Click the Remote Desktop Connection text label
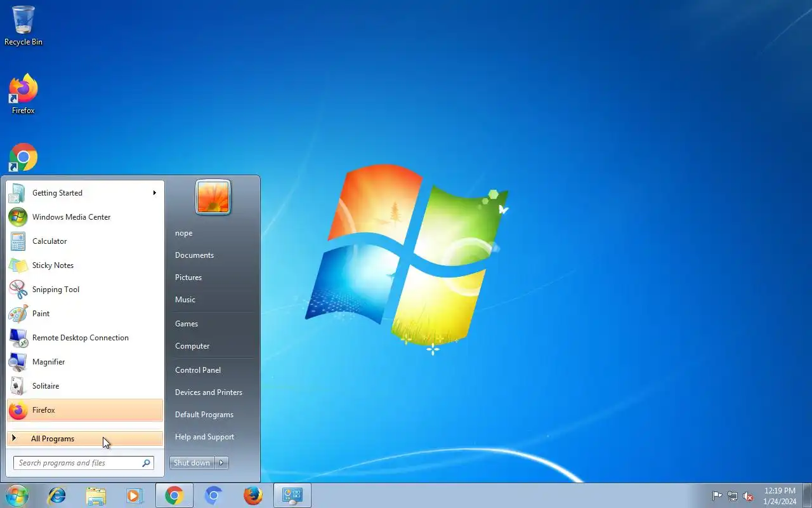Image resolution: width=812 pixels, height=508 pixels. coord(81,338)
